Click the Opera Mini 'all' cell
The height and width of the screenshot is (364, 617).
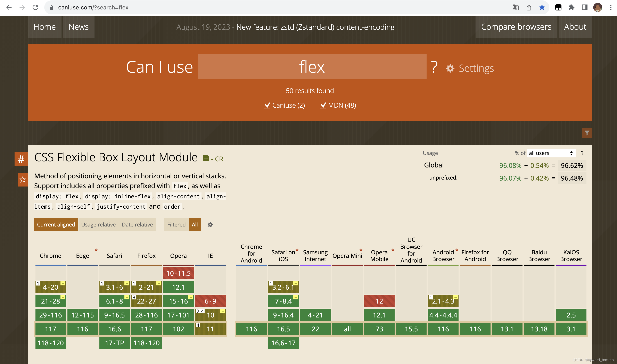point(347,329)
